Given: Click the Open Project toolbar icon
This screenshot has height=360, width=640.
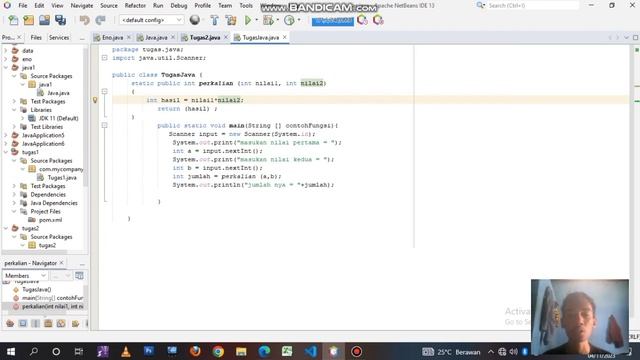Looking at the screenshot, I should tap(44, 20).
